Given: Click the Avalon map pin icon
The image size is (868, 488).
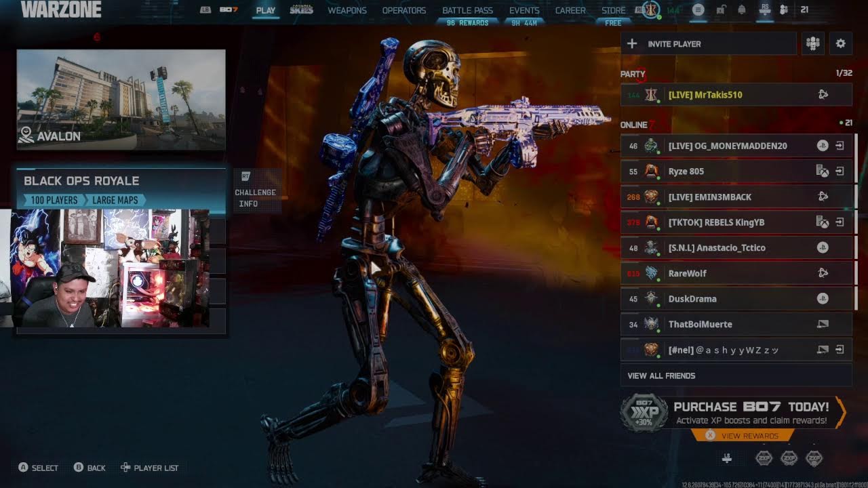Looking at the screenshot, I should coord(26,136).
